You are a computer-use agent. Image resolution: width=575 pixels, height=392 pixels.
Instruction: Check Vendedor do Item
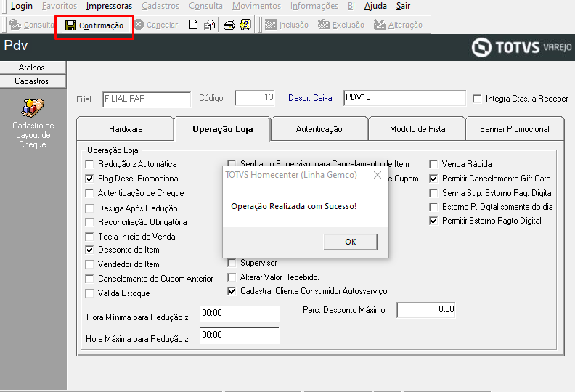[89, 264]
